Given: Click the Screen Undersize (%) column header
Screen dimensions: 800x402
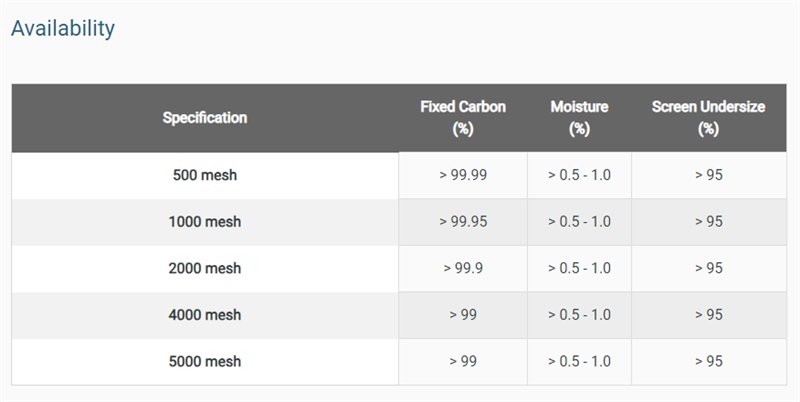Looking at the screenshot, I should tap(708, 118).
